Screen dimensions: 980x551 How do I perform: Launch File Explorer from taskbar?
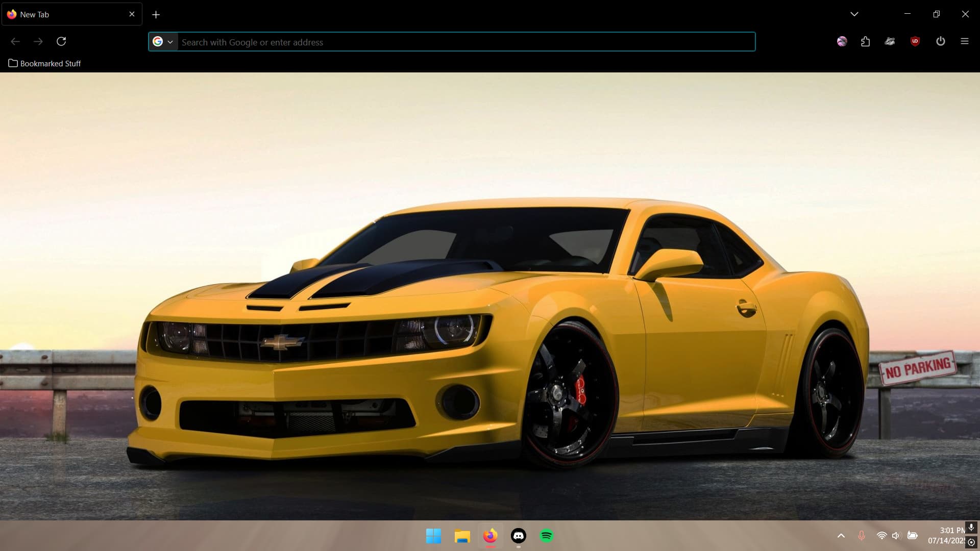click(x=462, y=536)
